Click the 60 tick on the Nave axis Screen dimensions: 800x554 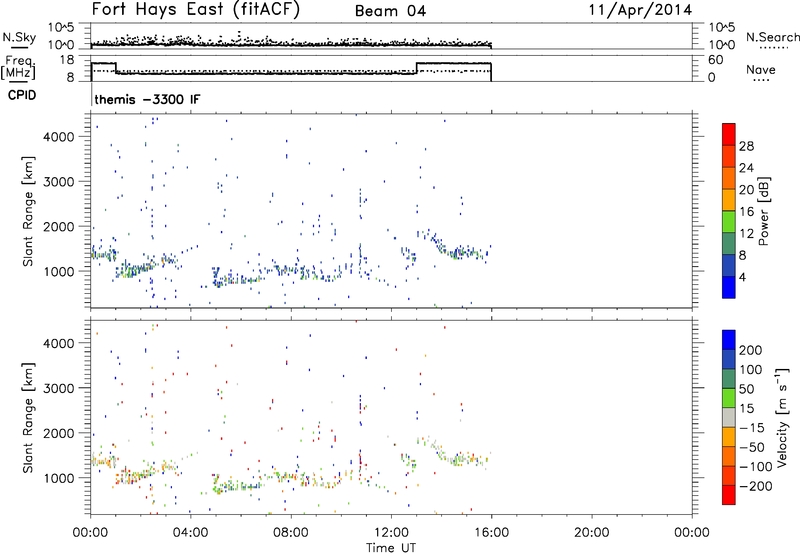coord(716,60)
